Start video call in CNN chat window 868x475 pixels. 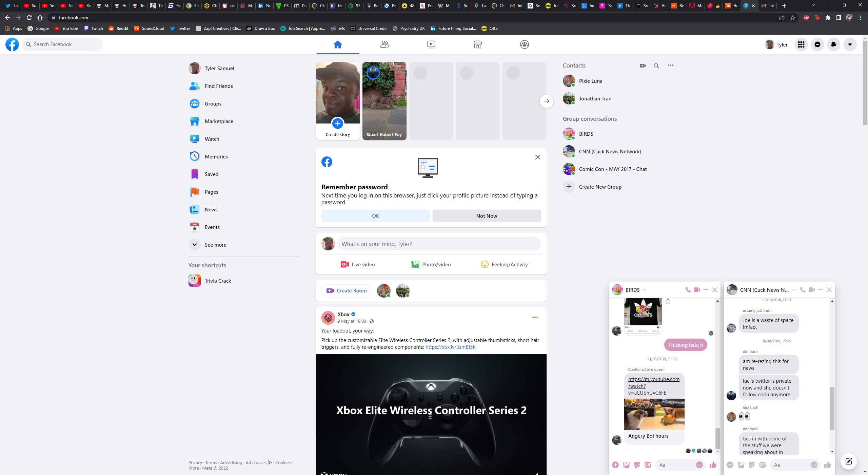(x=811, y=290)
